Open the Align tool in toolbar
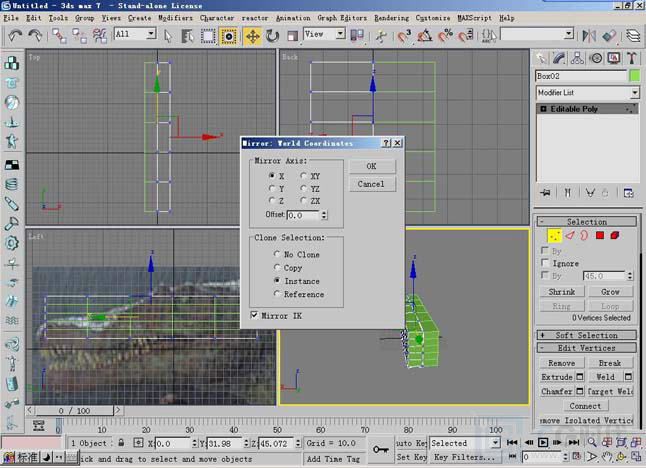Viewport: 646px width, 468px height. pos(609,36)
